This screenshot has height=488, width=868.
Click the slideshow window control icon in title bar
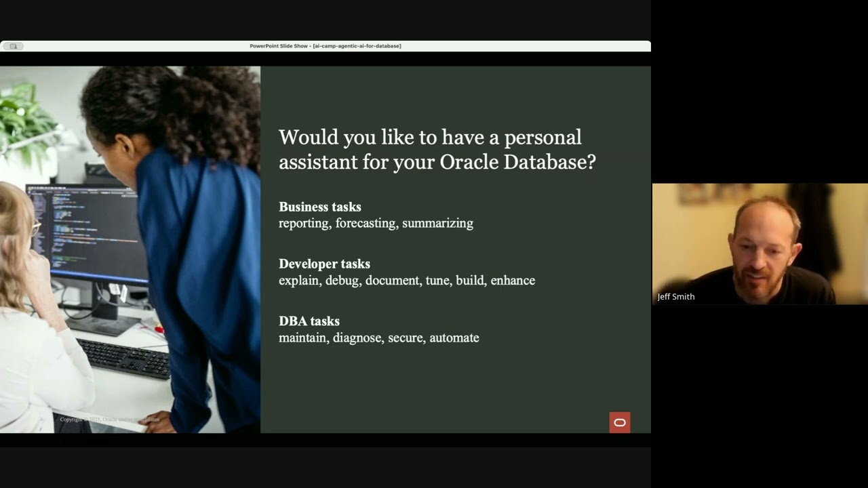pyautogui.click(x=13, y=46)
